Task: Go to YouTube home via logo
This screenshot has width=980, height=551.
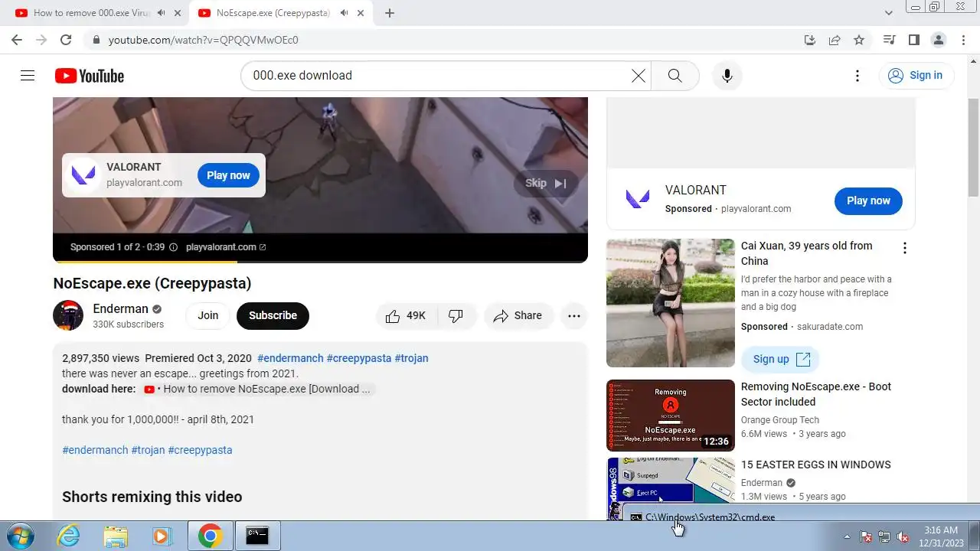Action: point(90,76)
